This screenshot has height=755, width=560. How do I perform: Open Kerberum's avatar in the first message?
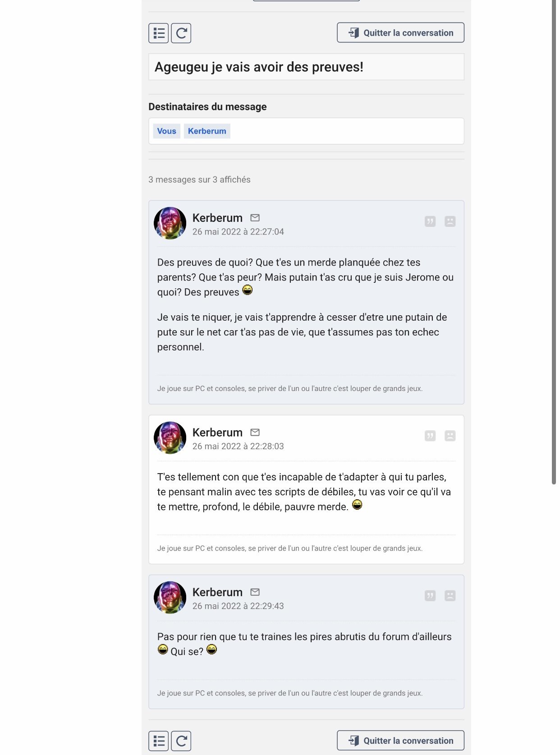[170, 223]
